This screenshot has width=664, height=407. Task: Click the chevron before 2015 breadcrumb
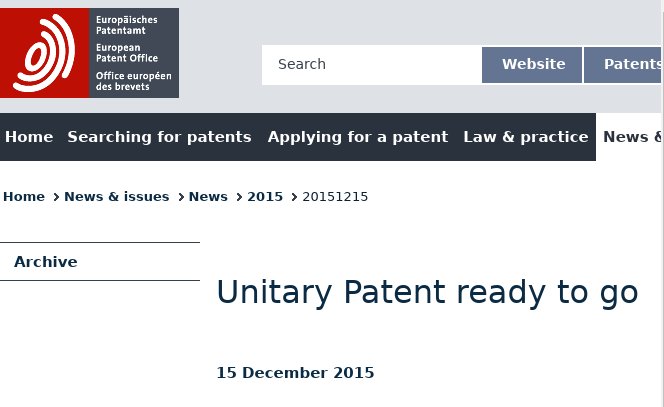click(x=239, y=197)
